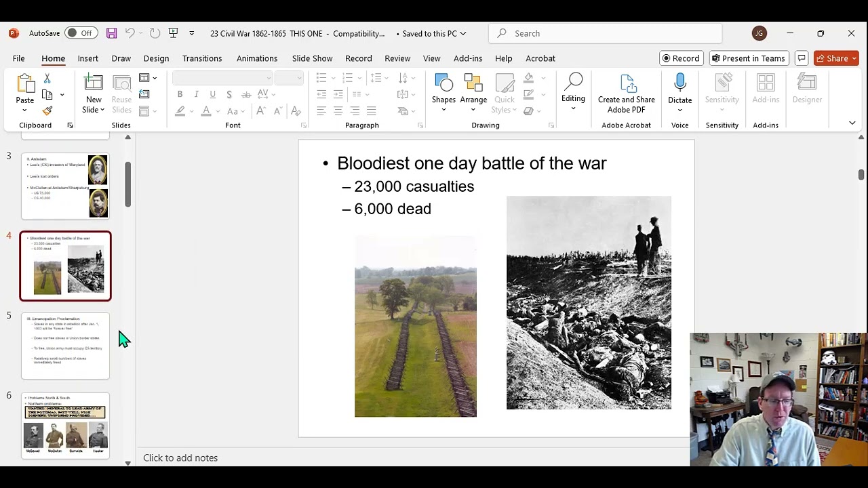Open the Acrobat tab

tap(540, 58)
